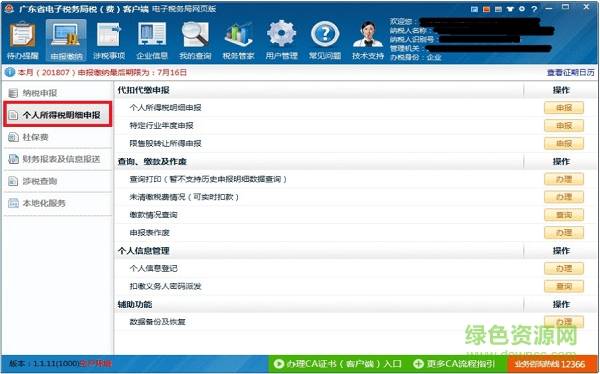600x374 pixels.
Task: Open 我的查询 magnifier icon
Action: coord(195,40)
